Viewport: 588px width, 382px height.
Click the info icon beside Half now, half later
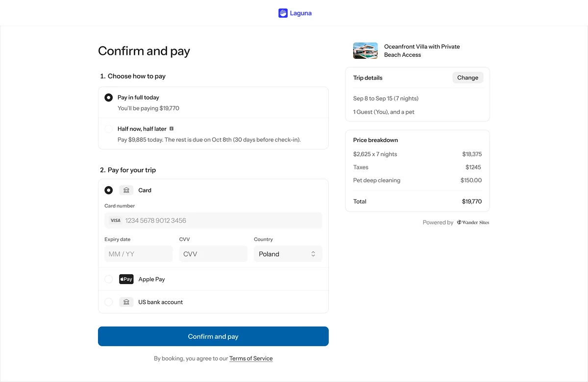(171, 129)
